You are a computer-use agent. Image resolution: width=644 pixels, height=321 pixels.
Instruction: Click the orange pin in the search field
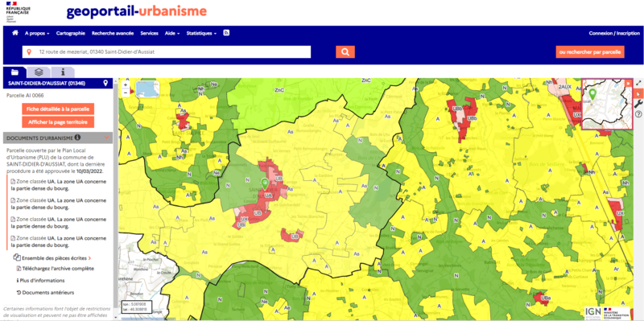pyautogui.click(x=29, y=52)
